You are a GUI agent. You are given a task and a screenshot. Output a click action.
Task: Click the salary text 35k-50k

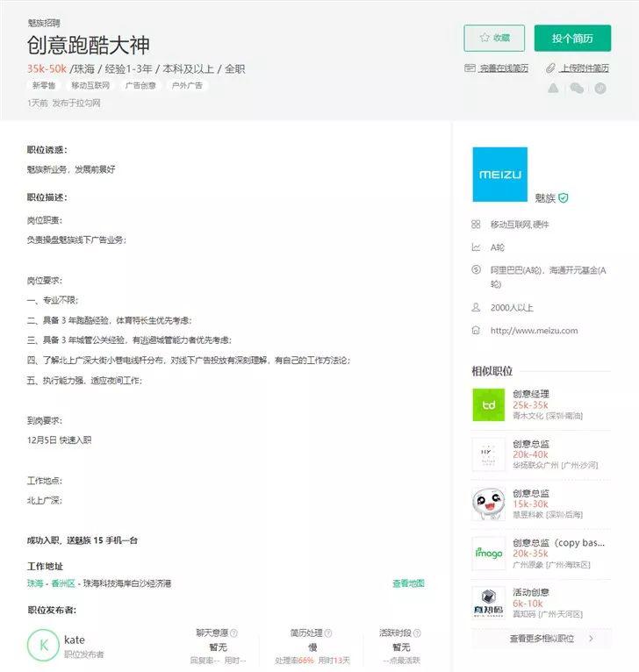pyautogui.click(x=47, y=68)
